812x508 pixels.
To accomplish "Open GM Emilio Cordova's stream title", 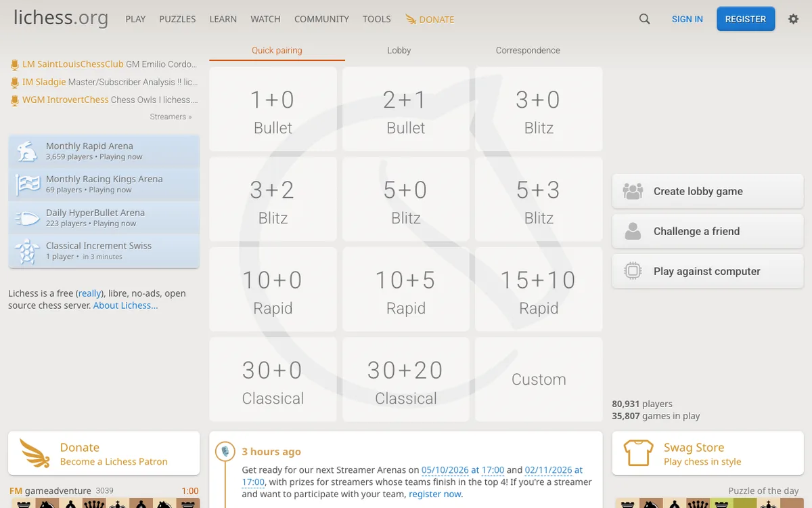I will pyautogui.click(x=162, y=64).
